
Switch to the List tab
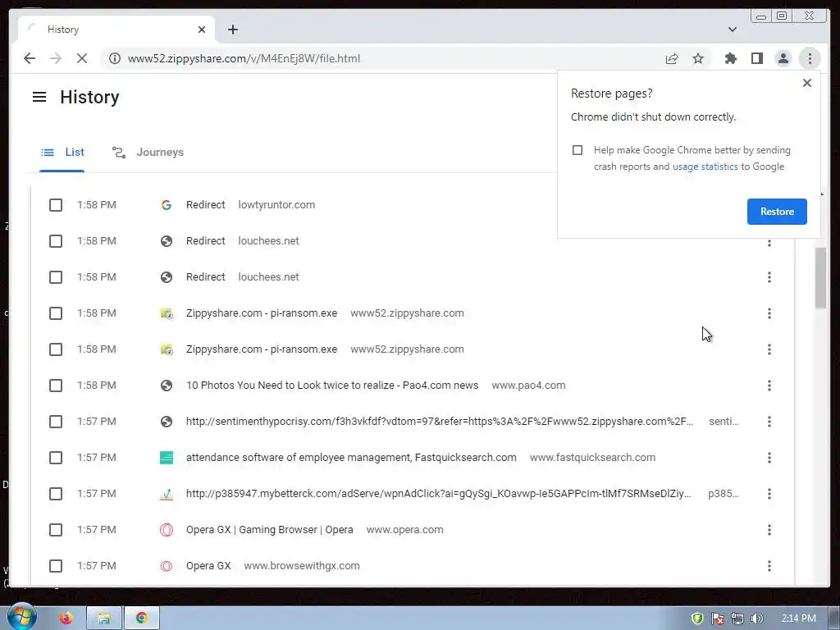pos(62,152)
